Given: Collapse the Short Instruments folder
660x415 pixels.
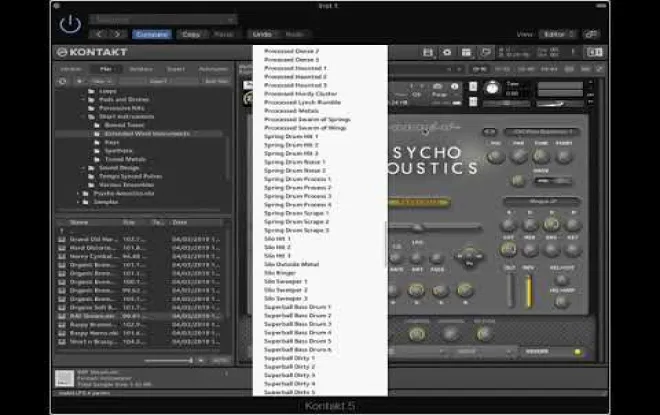Looking at the screenshot, I should coord(83,117).
